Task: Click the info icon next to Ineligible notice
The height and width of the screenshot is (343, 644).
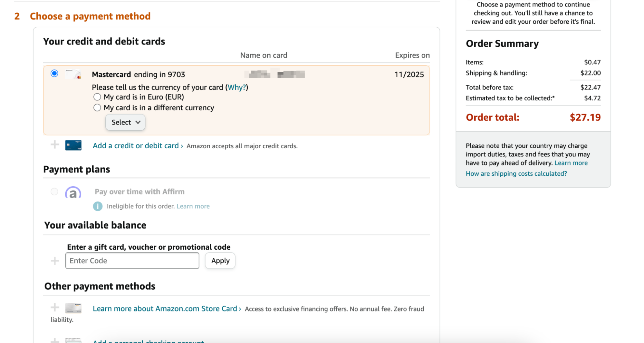Action: [98, 206]
